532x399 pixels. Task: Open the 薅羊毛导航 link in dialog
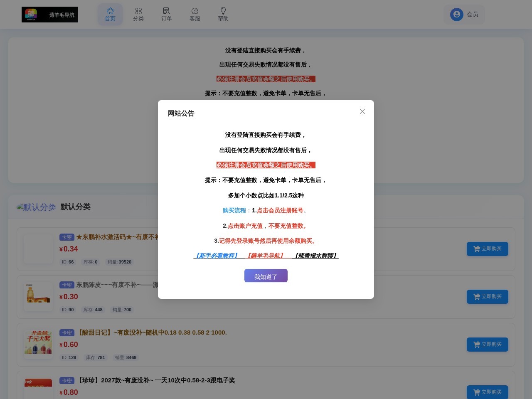coord(265,256)
